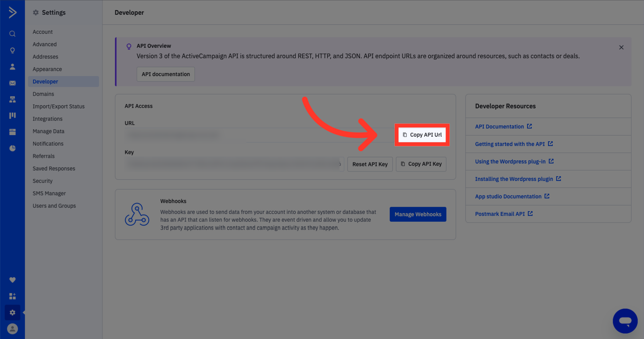Click the lightbulb icon in API Overview
Image resolution: width=644 pixels, height=339 pixels.
129,47
